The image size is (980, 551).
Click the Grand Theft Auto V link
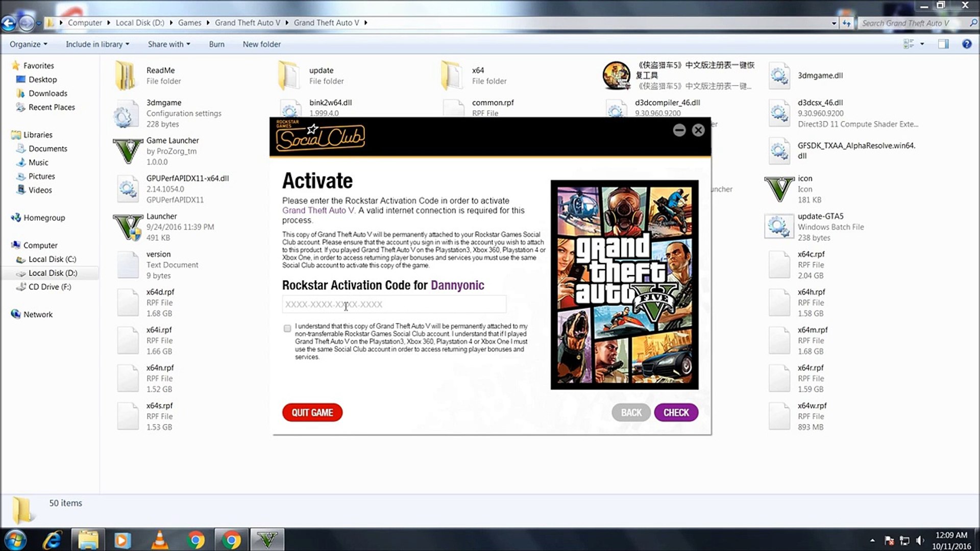(318, 210)
